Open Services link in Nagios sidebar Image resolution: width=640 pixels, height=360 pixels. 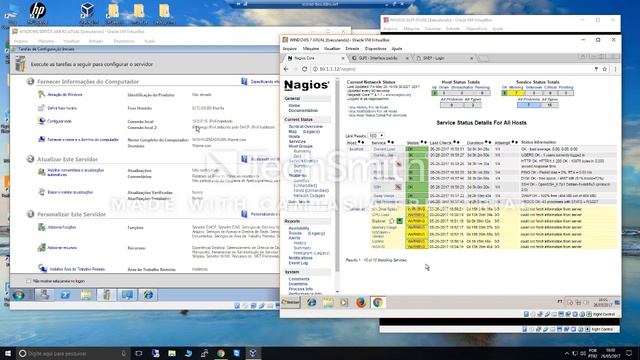(x=297, y=141)
